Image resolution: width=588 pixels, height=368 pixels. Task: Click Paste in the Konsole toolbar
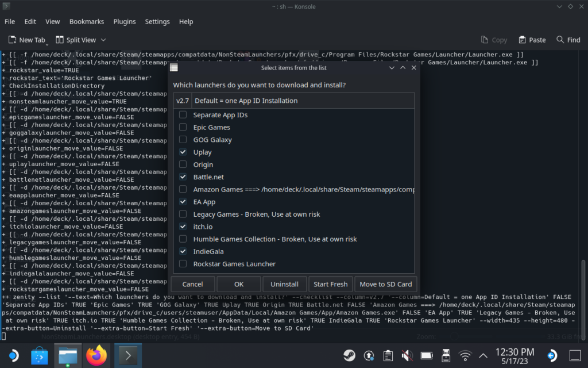tap(532, 40)
